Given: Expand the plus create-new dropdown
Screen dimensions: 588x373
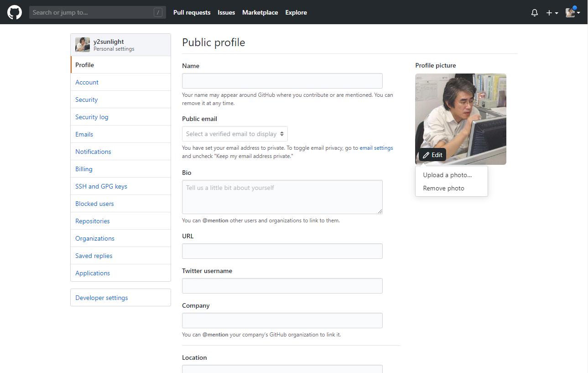Looking at the screenshot, I should tap(552, 13).
